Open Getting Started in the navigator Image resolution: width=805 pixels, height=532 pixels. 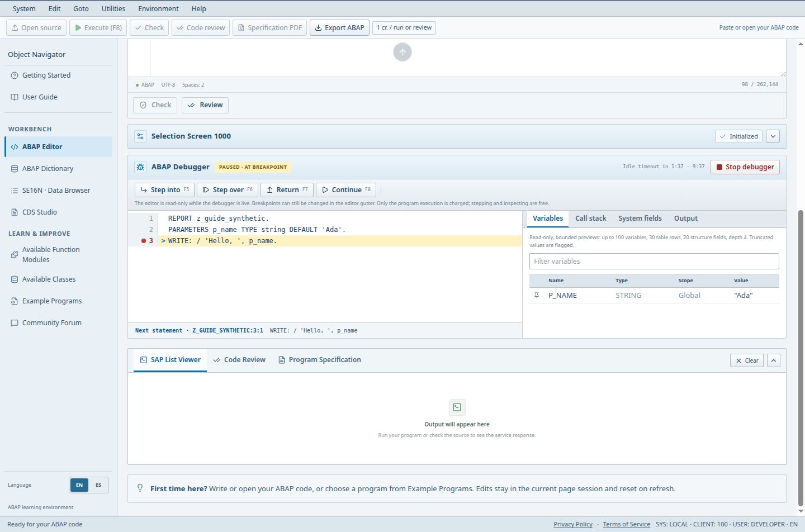click(x=59, y=75)
